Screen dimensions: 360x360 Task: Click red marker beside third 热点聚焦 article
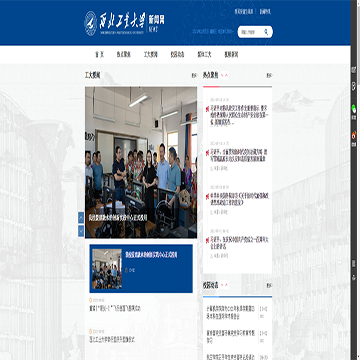click(207, 196)
